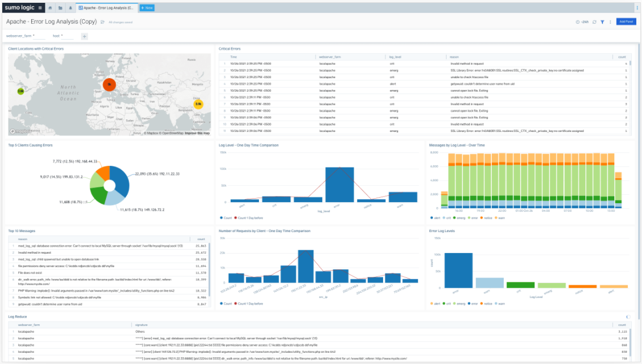Image resolution: width=642 pixels, height=364 pixels.
Task: Sort Critical Errors by webserver_farm column
Action: [x=330, y=57]
